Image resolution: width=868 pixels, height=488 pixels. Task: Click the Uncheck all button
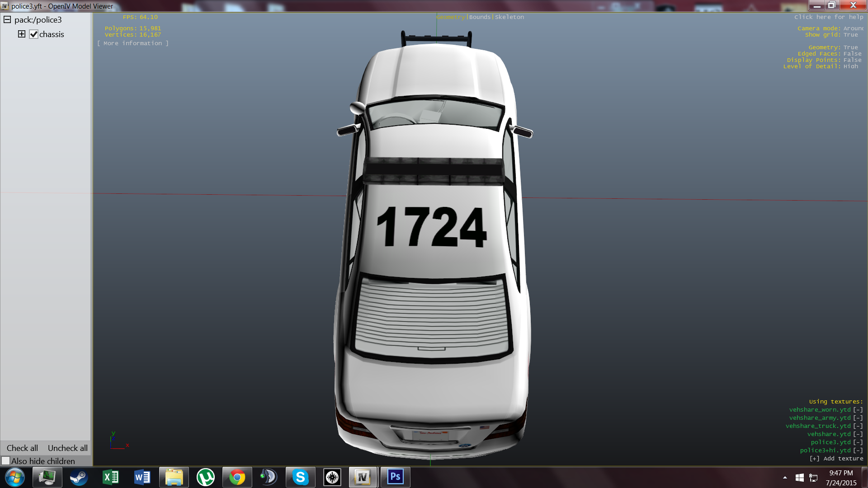[x=68, y=448]
